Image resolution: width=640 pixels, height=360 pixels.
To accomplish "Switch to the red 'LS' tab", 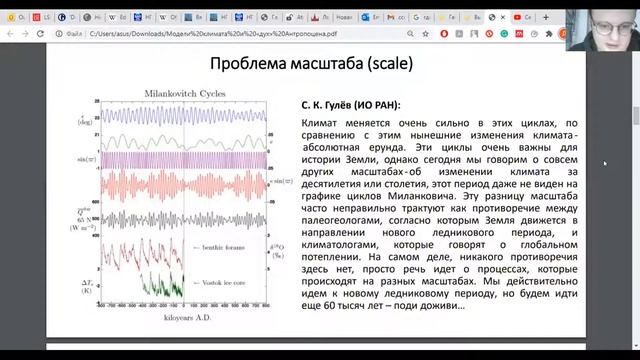I will pyautogui.click(x=41, y=17).
